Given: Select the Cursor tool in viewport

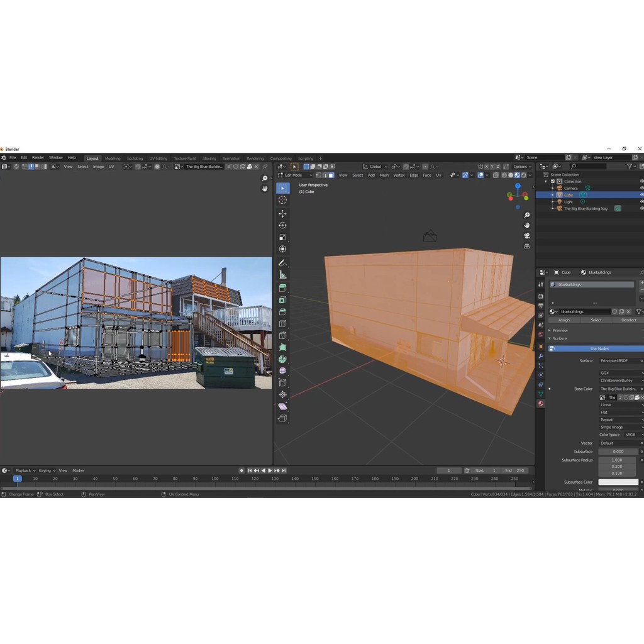Looking at the screenshot, I should (x=282, y=200).
